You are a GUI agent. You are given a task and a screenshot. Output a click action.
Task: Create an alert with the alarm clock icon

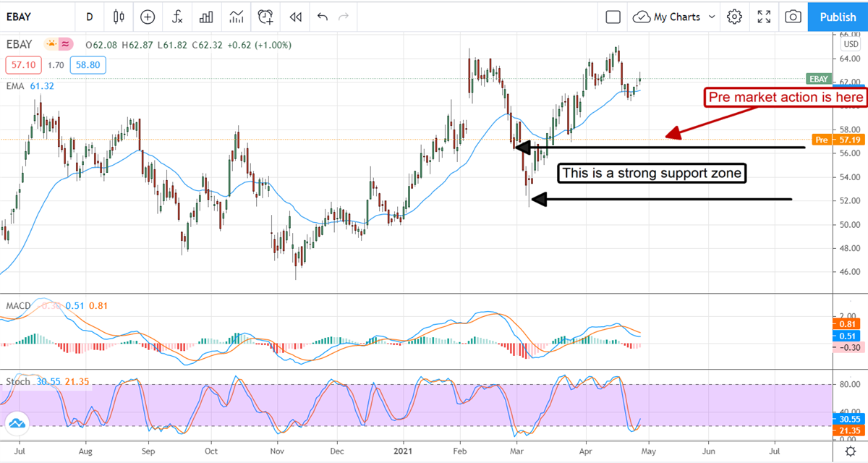tap(265, 17)
